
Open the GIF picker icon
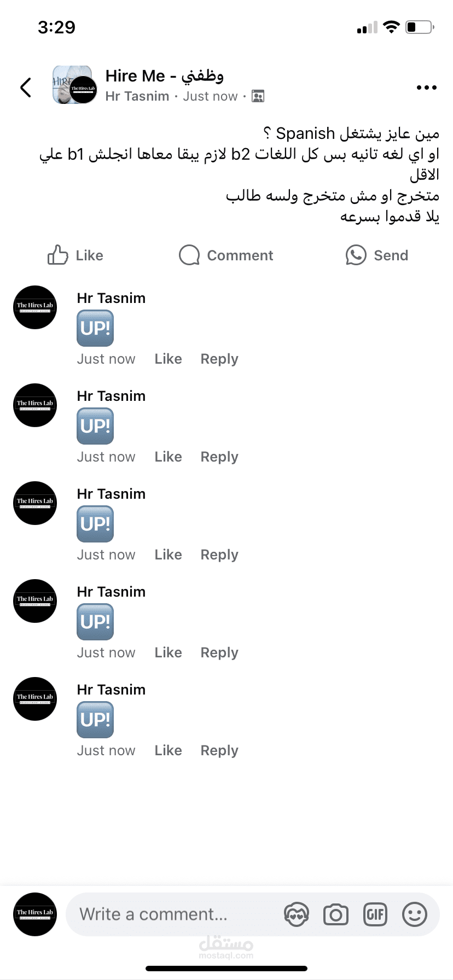click(x=375, y=914)
